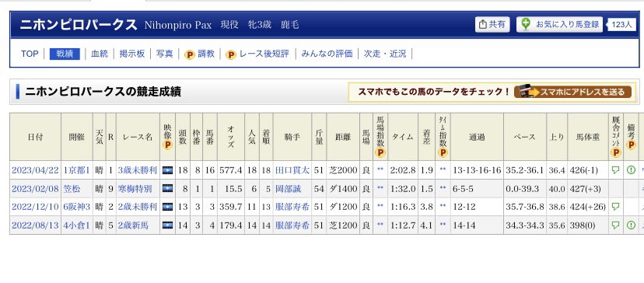Screen dimensions: 644x283
Task: Open the 血統 tab
Action: pos(100,54)
